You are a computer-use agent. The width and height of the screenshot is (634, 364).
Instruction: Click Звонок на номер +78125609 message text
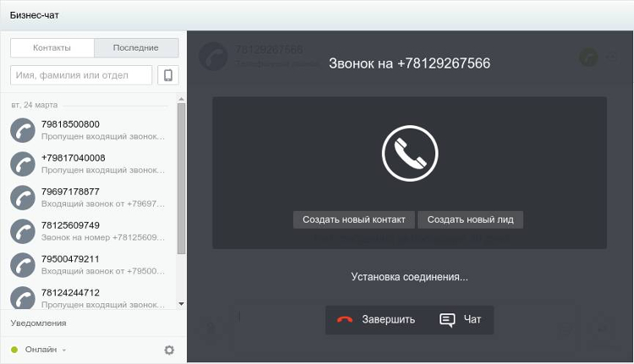[102, 237]
